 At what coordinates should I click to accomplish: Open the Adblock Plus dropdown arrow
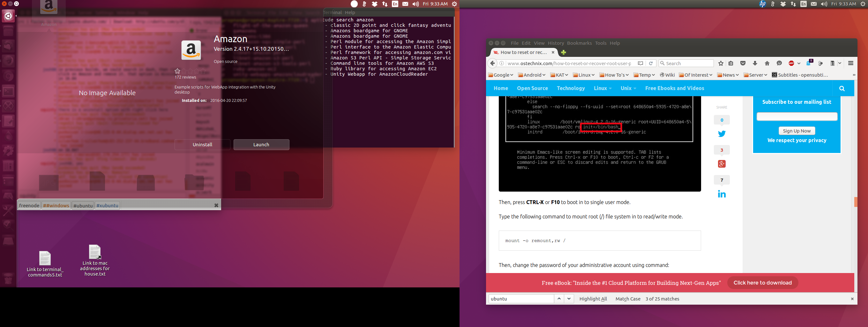(799, 63)
